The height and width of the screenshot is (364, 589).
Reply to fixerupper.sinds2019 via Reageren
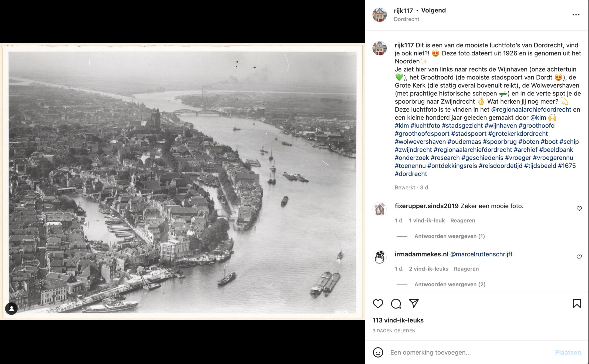(462, 221)
